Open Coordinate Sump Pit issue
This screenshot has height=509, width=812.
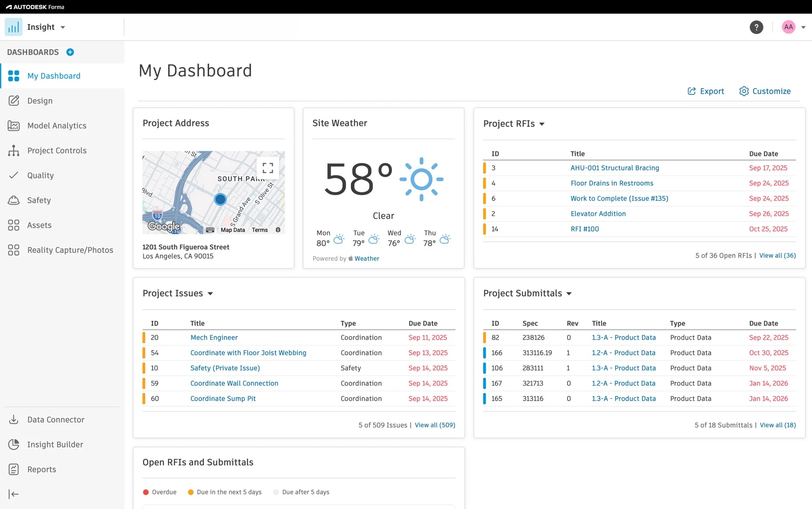pyautogui.click(x=223, y=399)
